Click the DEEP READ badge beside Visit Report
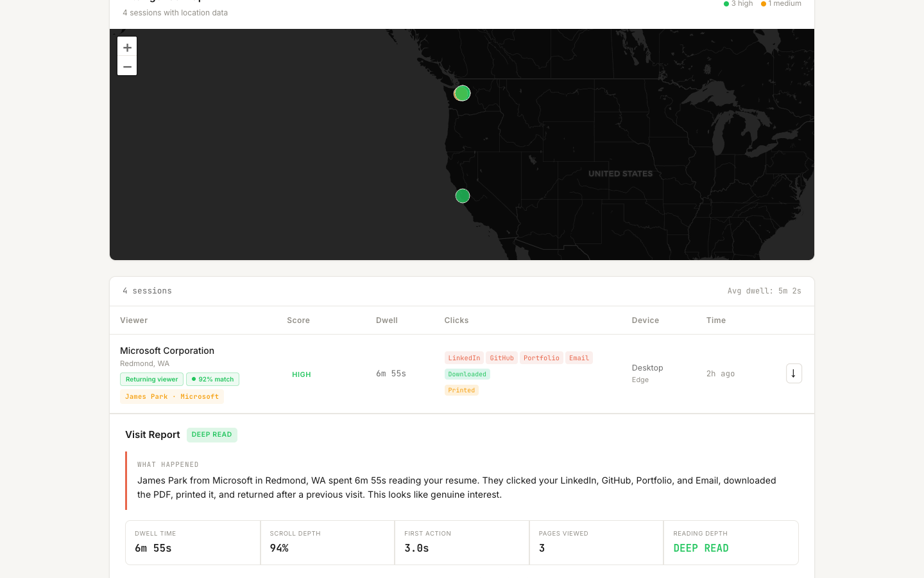 point(212,435)
